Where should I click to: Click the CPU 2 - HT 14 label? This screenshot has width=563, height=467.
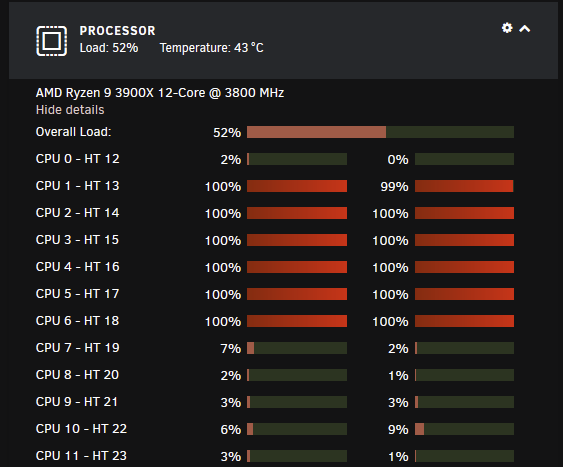[x=78, y=213]
